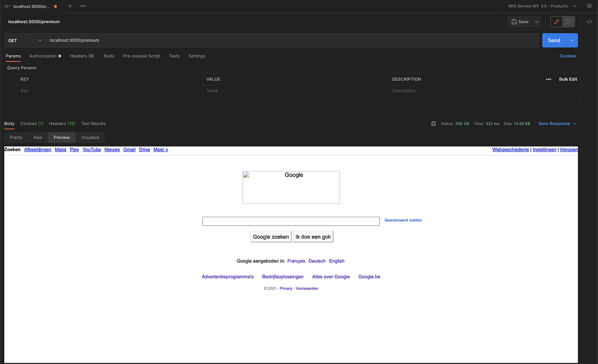Switch to Pre-request Script tab
Screen dimensions: 598x364
(x=142, y=56)
